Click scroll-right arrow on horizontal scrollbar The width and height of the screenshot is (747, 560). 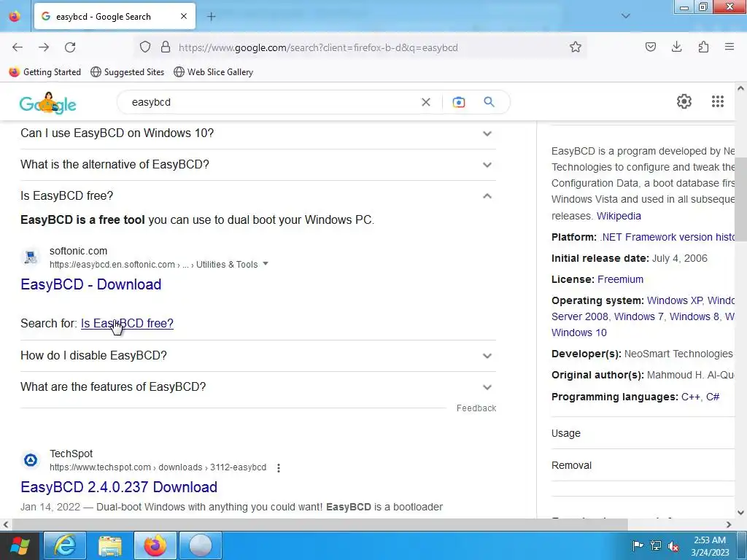[729, 524]
